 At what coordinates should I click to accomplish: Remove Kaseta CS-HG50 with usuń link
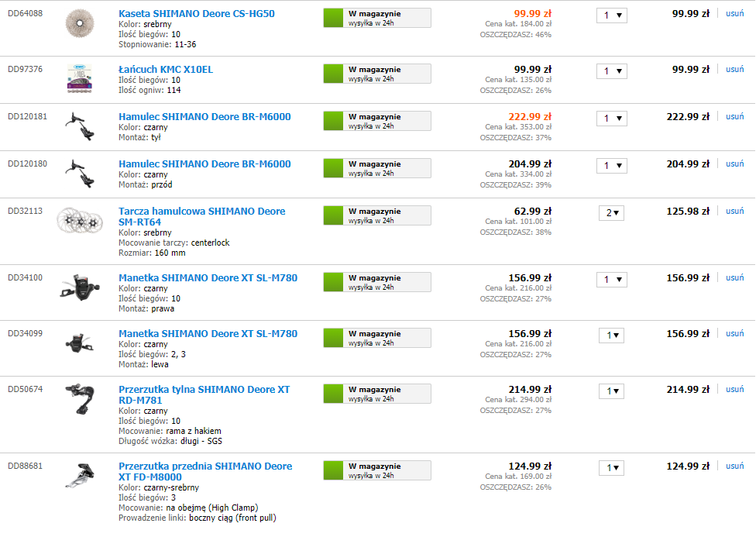tap(735, 13)
